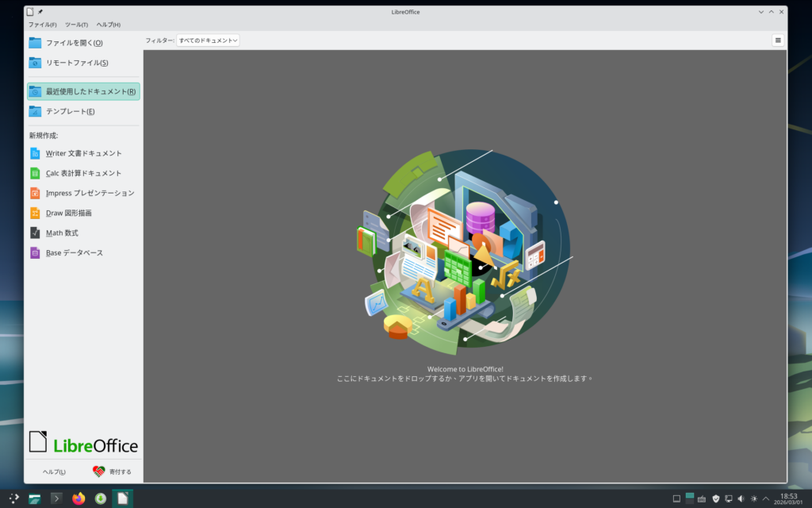The width and height of the screenshot is (812, 508).
Task: Open the ツール(T) menu
Action: click(76, 25)
